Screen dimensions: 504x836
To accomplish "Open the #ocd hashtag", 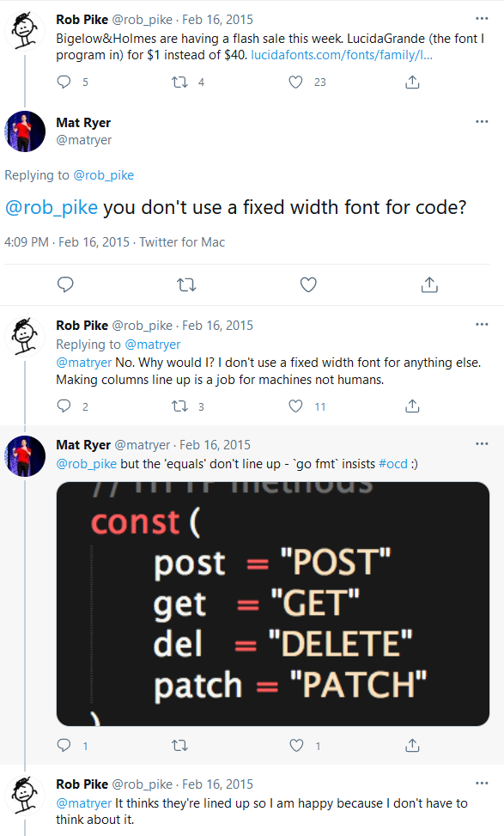I will point(393,464).
